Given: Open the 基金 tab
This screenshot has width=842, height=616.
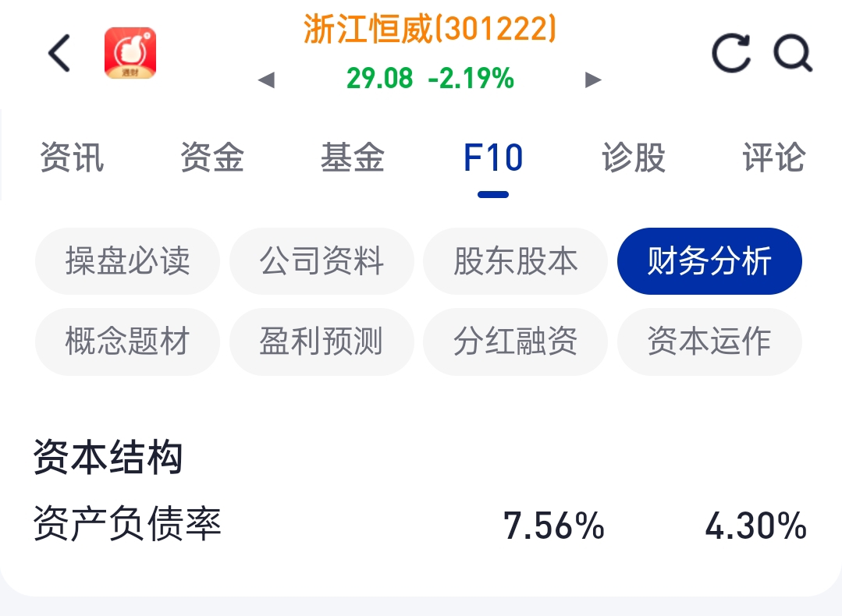Looking at the screenshot, I should pyautogui.click(x=352, y=158).
